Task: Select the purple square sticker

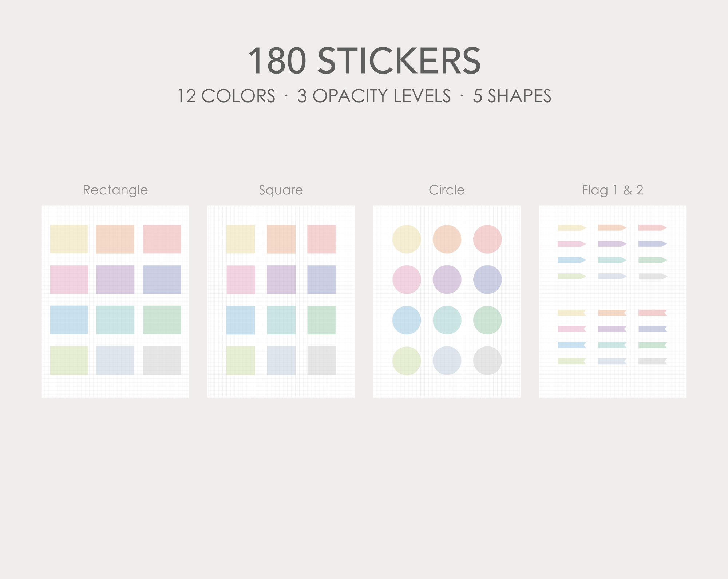Action: click(x=281, y=279)
